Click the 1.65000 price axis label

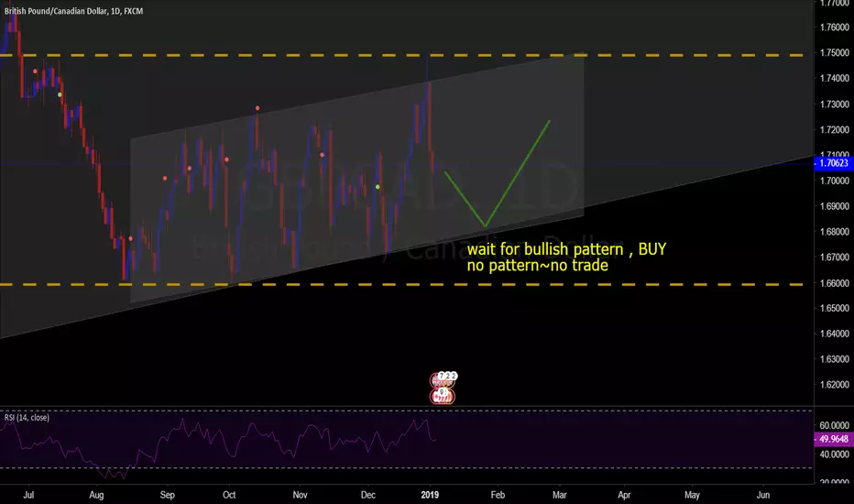[x=835, y=309]
